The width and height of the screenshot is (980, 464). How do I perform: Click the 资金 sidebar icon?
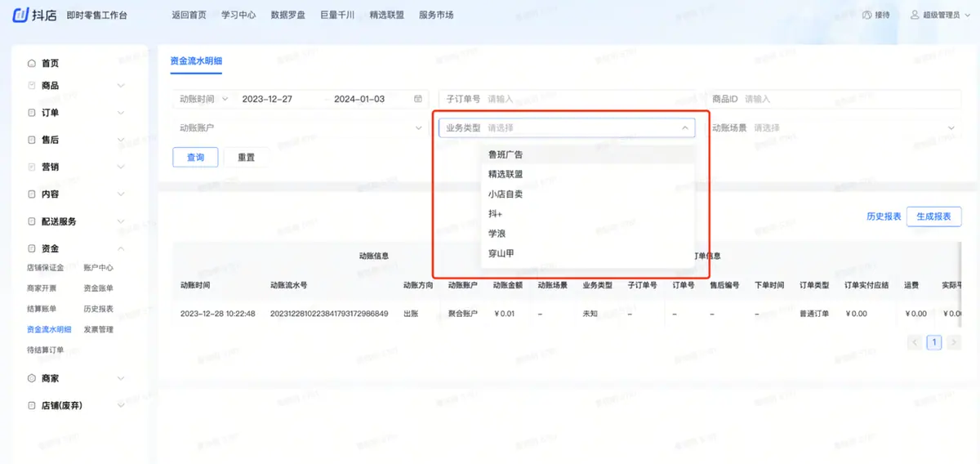[x=32, y=248]
